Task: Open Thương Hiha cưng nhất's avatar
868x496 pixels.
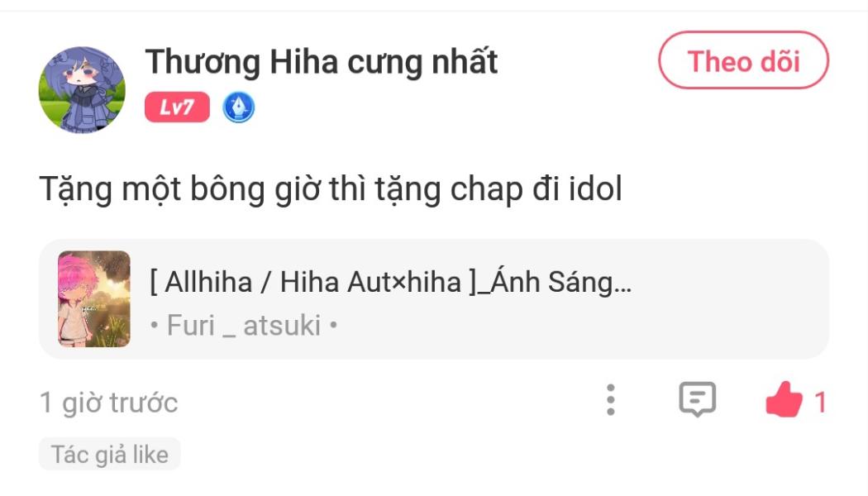Action: point(82,89)
